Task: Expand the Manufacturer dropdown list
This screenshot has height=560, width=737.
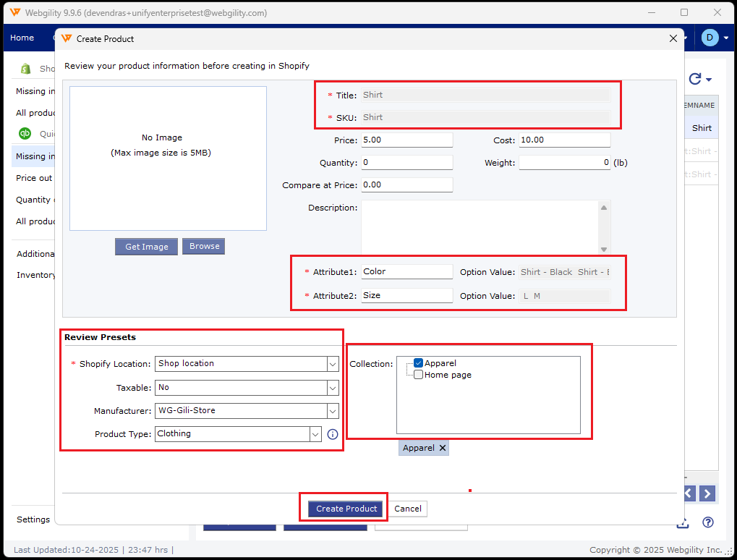Action: click(x=333, y=411)
